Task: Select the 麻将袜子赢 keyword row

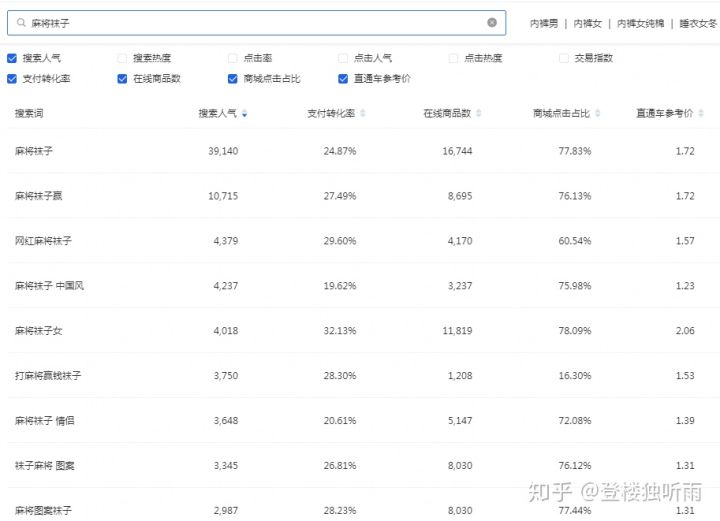Action: pos(38,196)
